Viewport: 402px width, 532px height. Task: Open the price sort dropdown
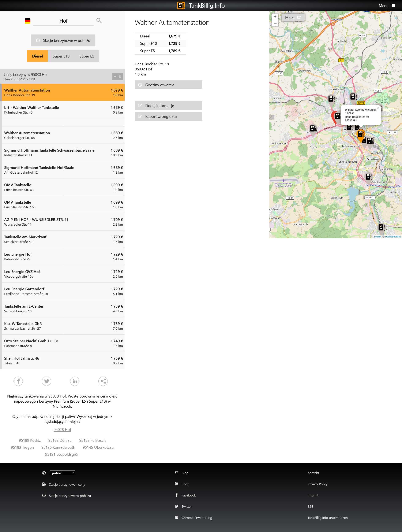pyautogui.click(x=117, y=77)
